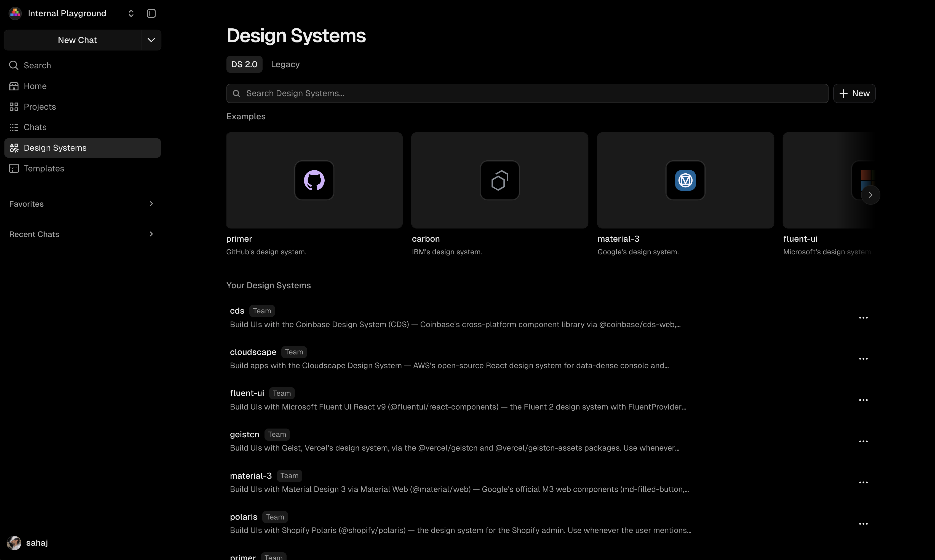Open more options for material-3 row
The height and width of the screenshot is (560, 935).
[x=863, y=483]
